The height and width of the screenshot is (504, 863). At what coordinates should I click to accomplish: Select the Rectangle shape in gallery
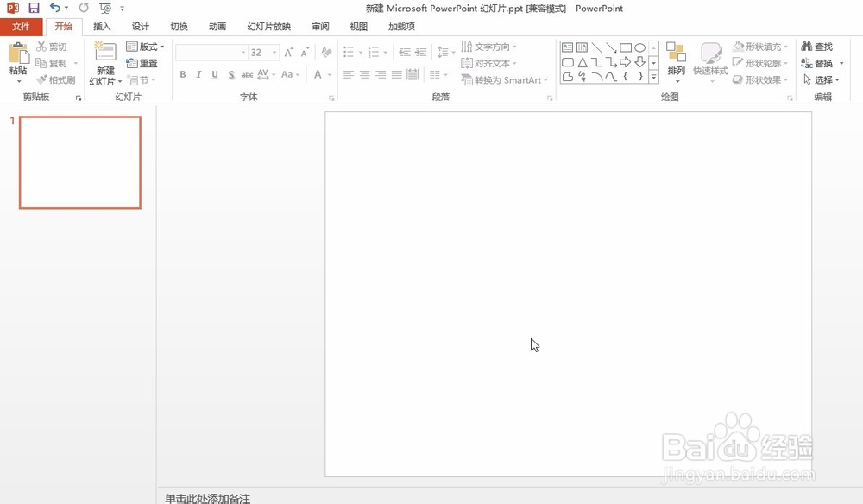pos(626,47)
